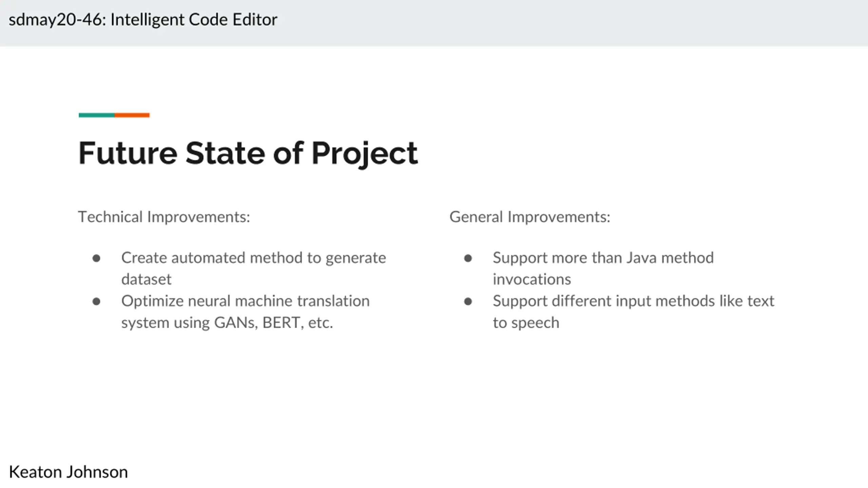Click the "Create automated method to generate" line
The image size is (868, 488).
[x=253, y=258]
